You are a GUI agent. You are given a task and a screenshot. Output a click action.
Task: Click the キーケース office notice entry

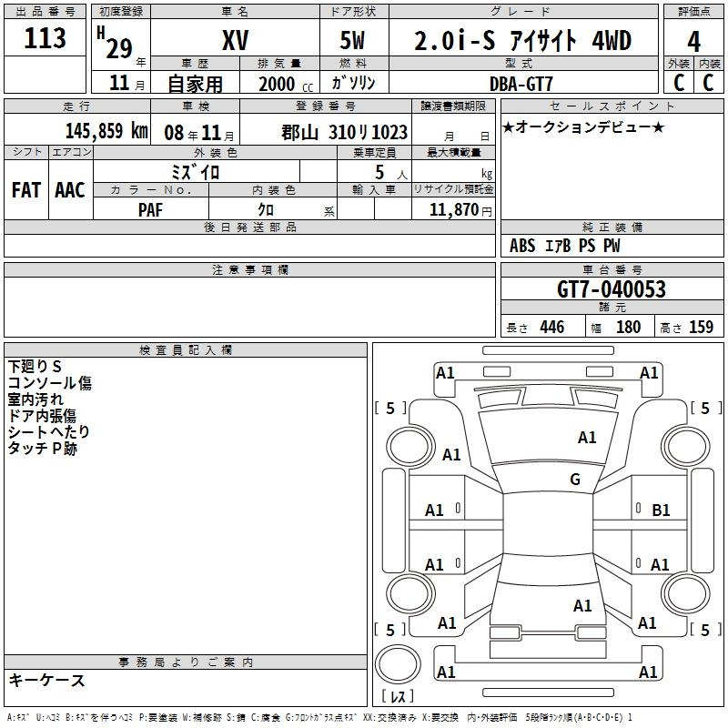pyautogui.click(x=47, y=681)
